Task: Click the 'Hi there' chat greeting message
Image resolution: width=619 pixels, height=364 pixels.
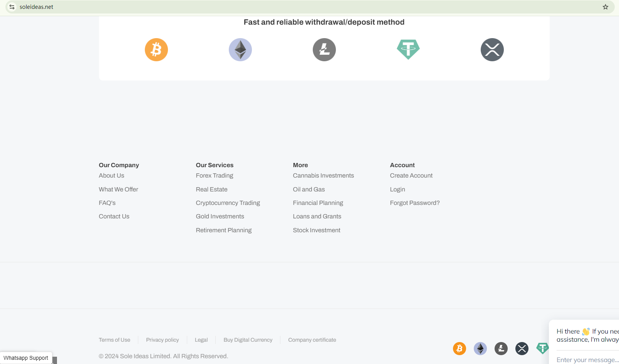Action: pos(588,335)
